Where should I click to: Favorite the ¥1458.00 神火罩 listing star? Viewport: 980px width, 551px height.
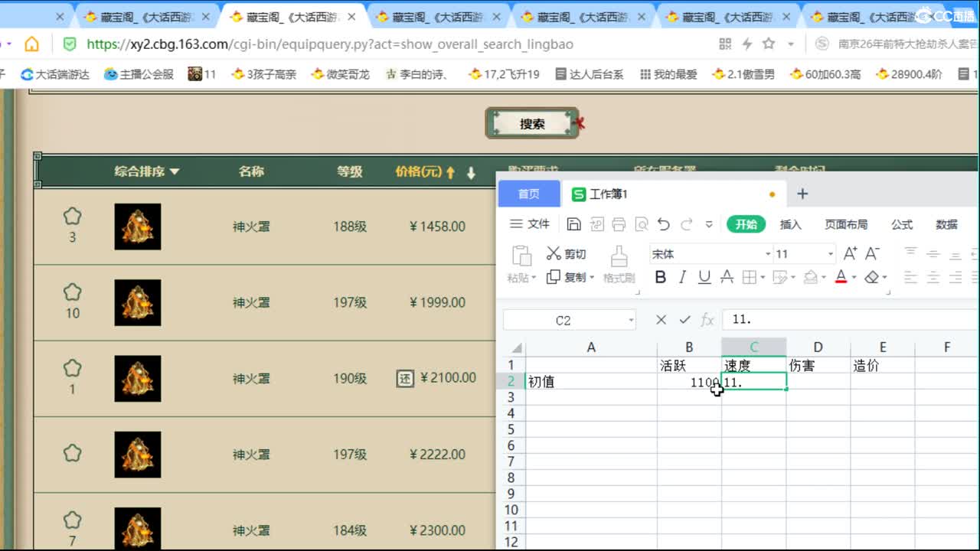coord(72,217)
